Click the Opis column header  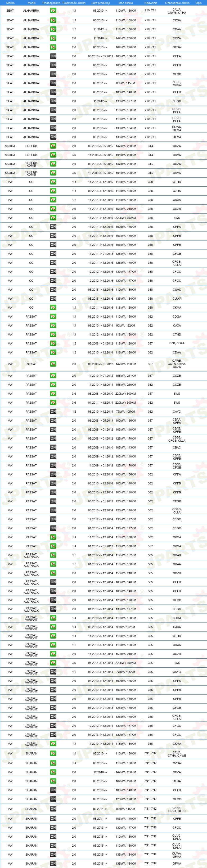(x=199, y=3)
